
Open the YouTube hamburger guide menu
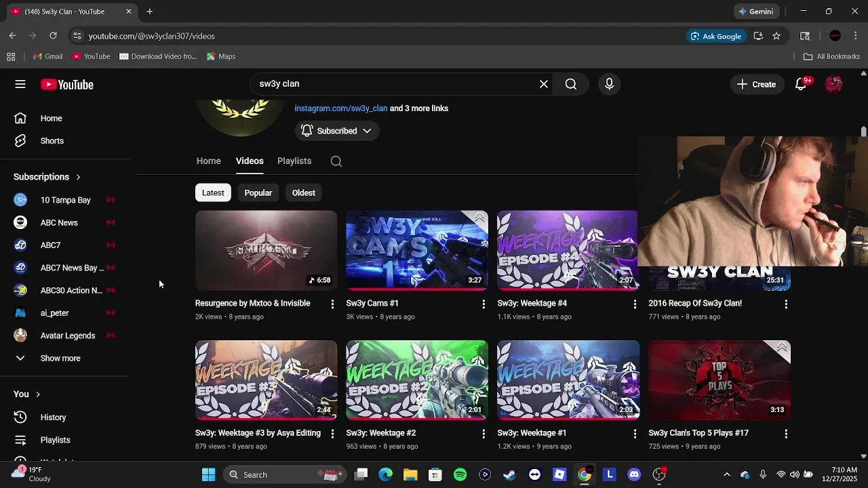coord(20,84)
